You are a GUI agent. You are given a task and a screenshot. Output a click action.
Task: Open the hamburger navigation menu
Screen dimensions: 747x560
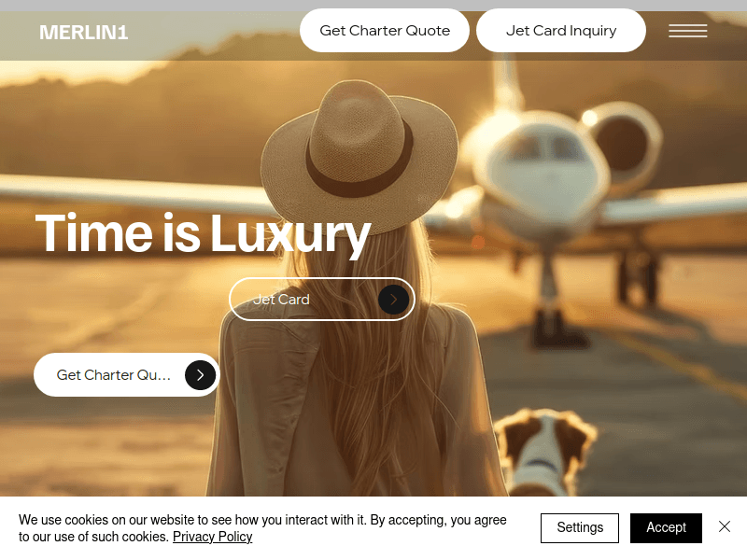687,31
